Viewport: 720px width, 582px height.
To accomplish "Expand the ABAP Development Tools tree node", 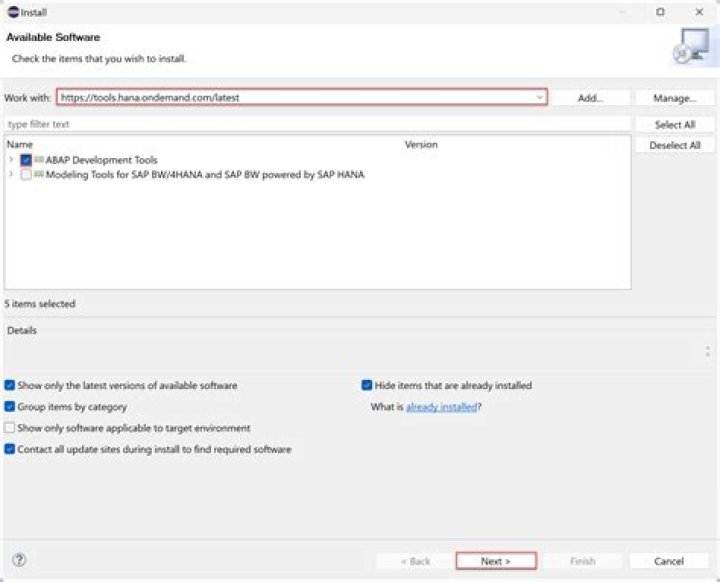I will tap(11, 160).
